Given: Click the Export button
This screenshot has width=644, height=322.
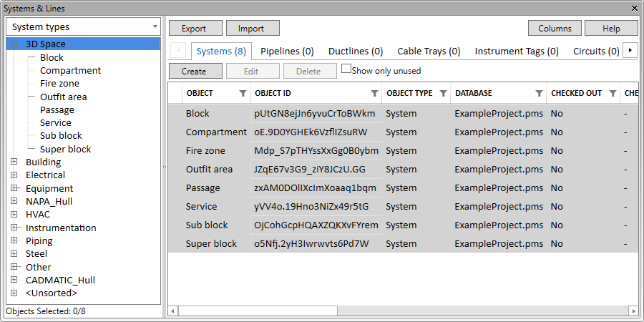Looking at the screenshot, I should pos(194,29).
